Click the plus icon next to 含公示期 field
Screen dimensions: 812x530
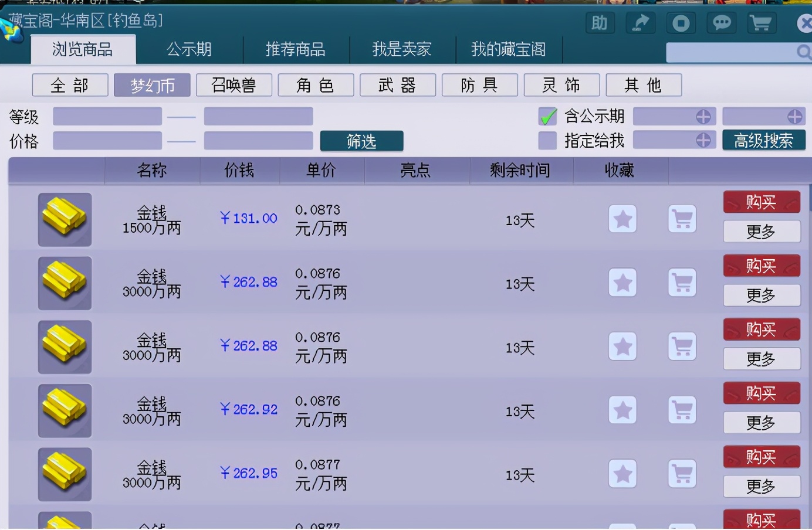coord(703,116)
